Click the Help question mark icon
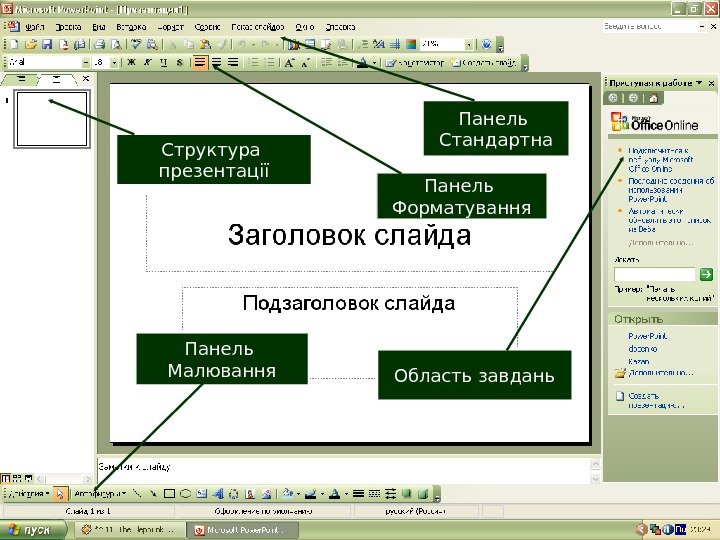Image resolution: width=720 pixels, height=540 pixels. [x=487, y=44]
